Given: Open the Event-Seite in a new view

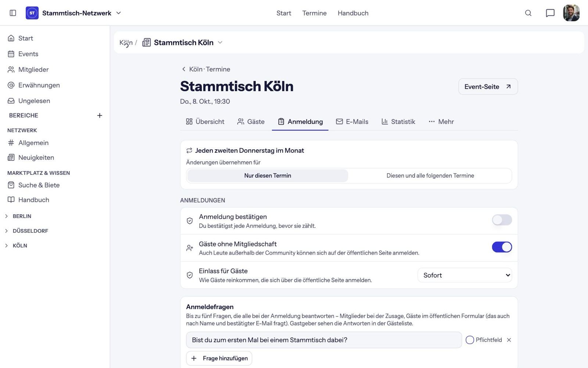Looking at the screenshot, I should pyautogui.click(x=488, y=86).
